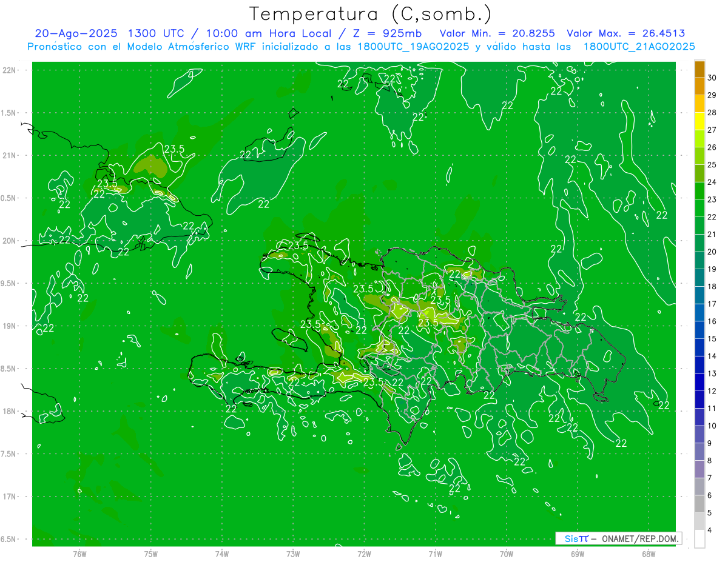The image size is (728, 562).
Task: Pick the white swatch below 4
Action: tap(699, 539)
